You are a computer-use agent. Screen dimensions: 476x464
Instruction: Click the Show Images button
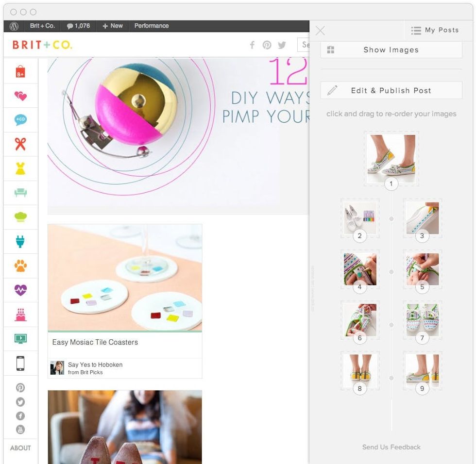click(391, 50)
